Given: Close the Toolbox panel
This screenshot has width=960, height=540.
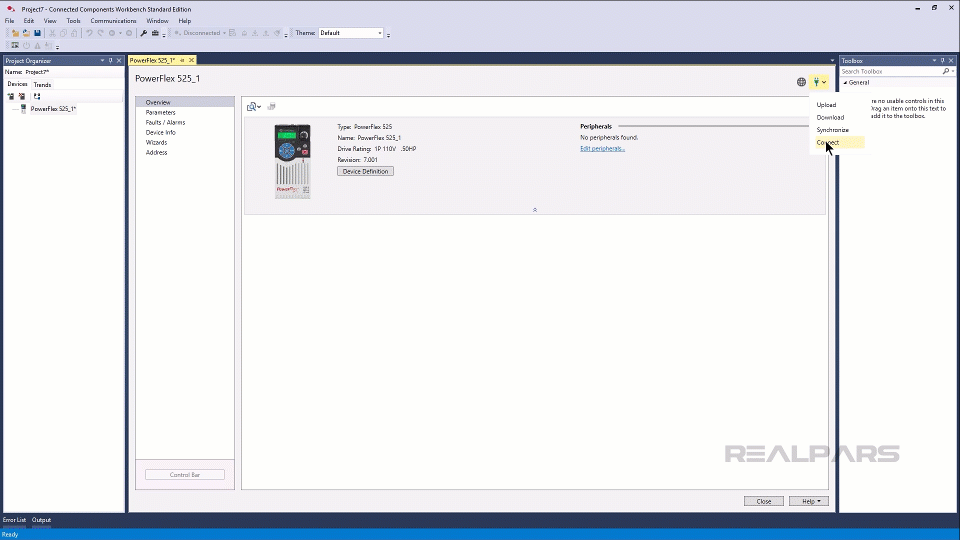Looking at the screenshot, I should click(x=951, y=61).
